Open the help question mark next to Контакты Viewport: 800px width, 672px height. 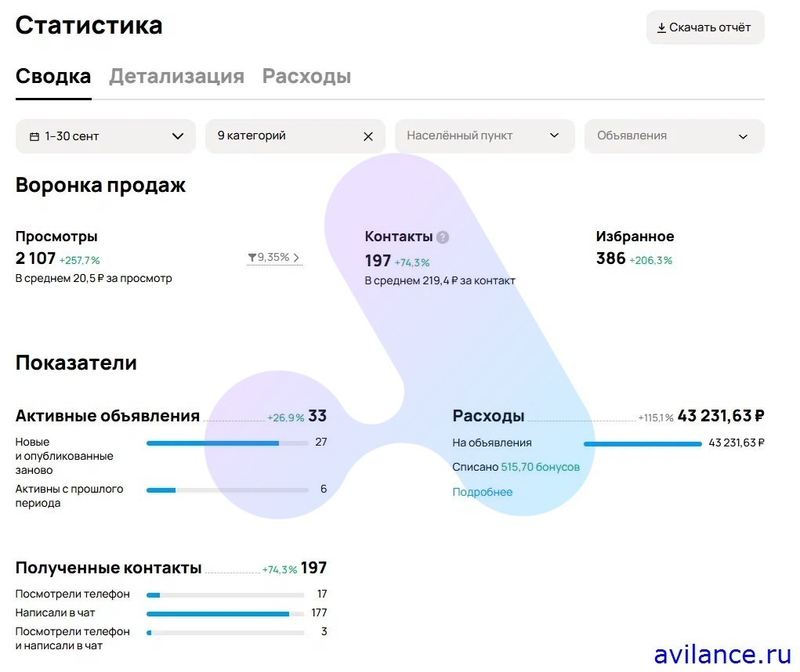(443, 237)
